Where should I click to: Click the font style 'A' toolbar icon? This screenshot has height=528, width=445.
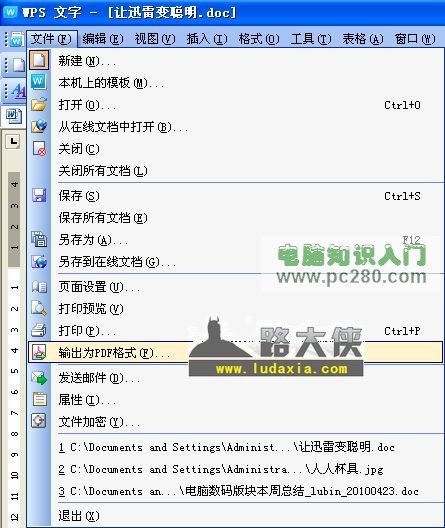19,90
